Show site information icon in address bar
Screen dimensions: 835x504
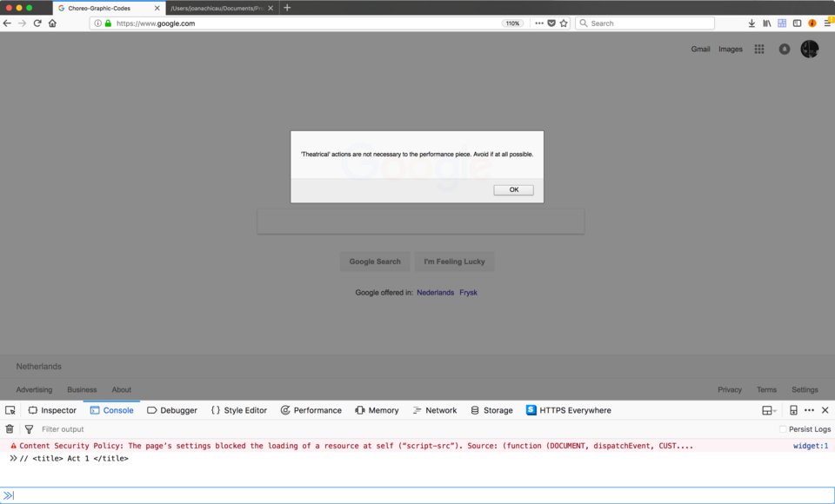[x=98, y=23]
